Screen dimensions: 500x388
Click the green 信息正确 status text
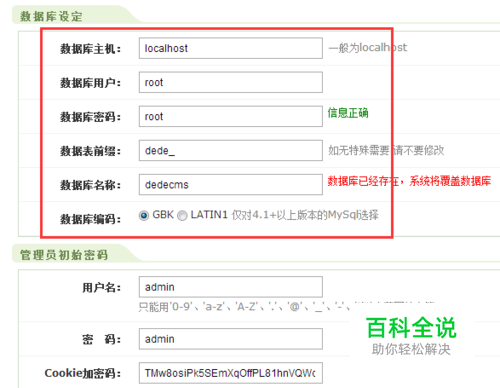[x=348, y=113]
